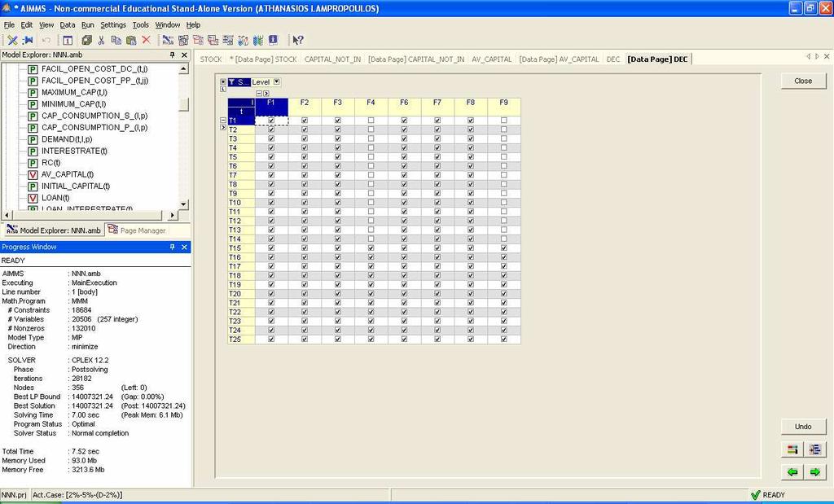834x504 pixels.
Task: Toggle checkbox in row T15, column F4
Action: [x=371, y=248]
